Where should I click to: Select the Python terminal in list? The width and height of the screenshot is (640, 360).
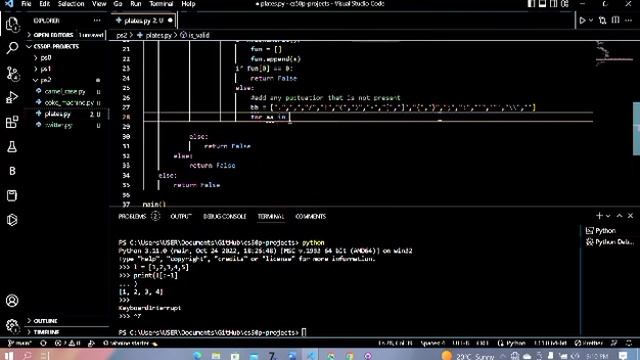[x=610, y=231]
